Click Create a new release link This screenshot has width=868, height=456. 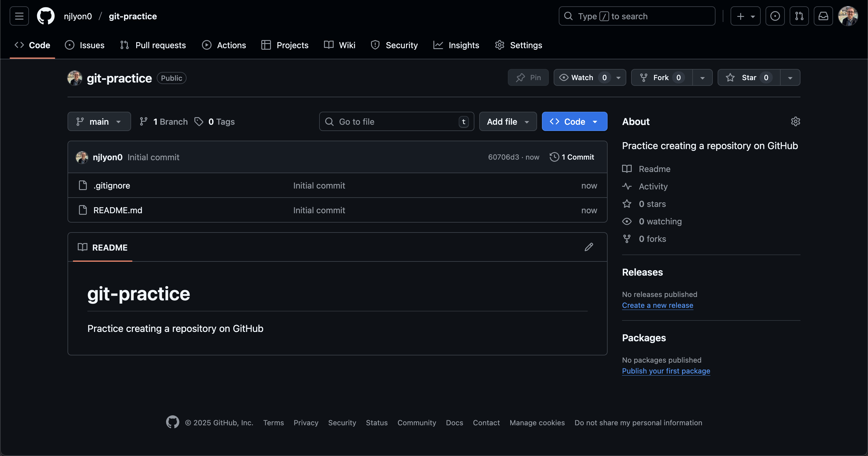[657, 305]
